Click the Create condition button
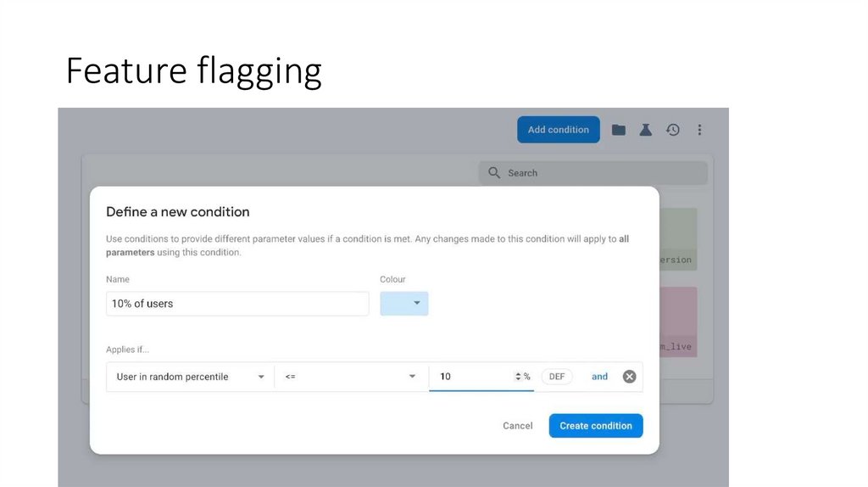The width and height of the screenshot is (868, 487). point(595,426)
